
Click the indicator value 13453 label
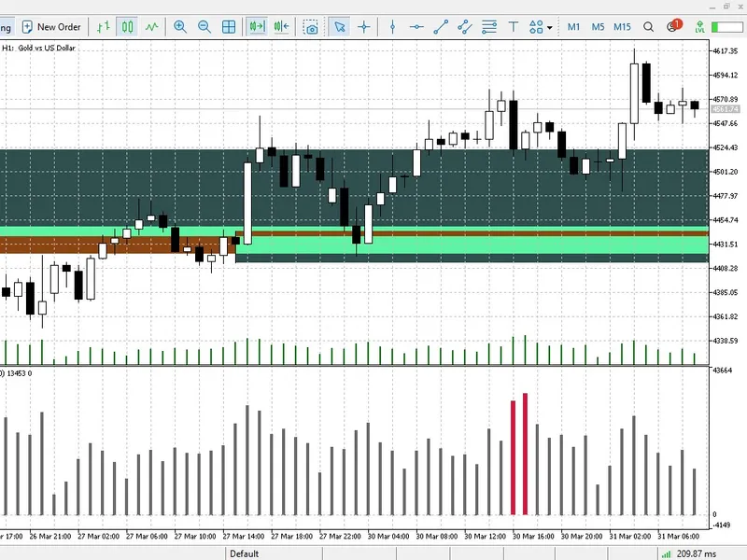(x=16, y=373)
